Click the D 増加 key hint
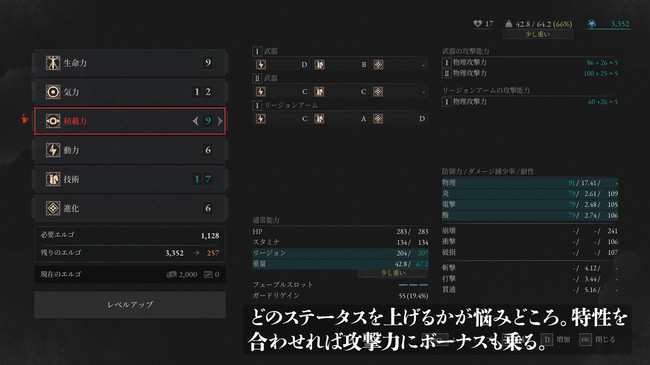650x365 pixels. [x=556, y=340]
